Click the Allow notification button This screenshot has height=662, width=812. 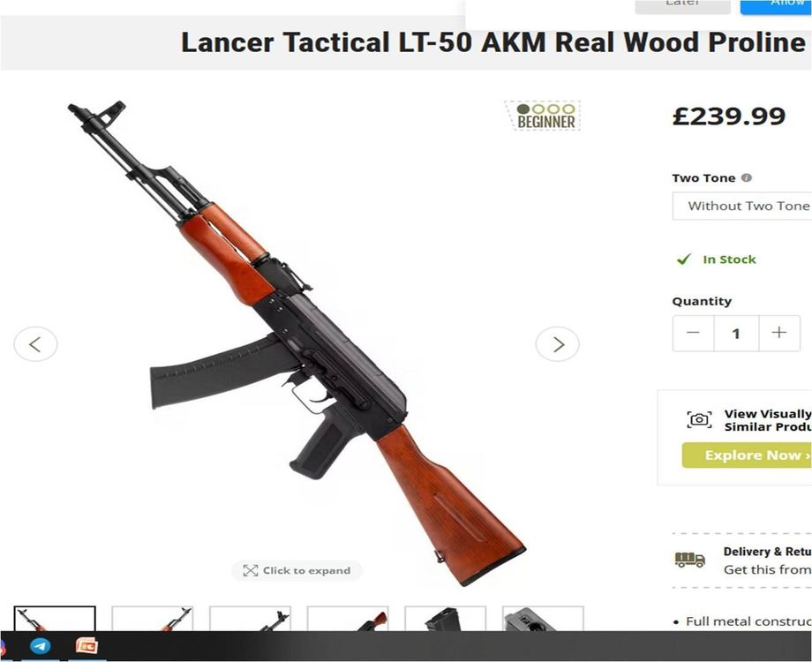point(777,6)
